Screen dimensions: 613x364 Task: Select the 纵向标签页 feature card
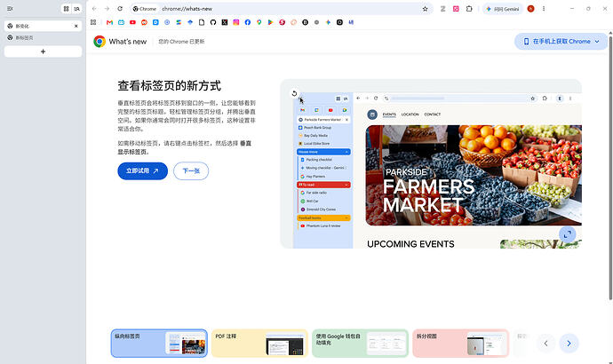(x=159, y=344)
